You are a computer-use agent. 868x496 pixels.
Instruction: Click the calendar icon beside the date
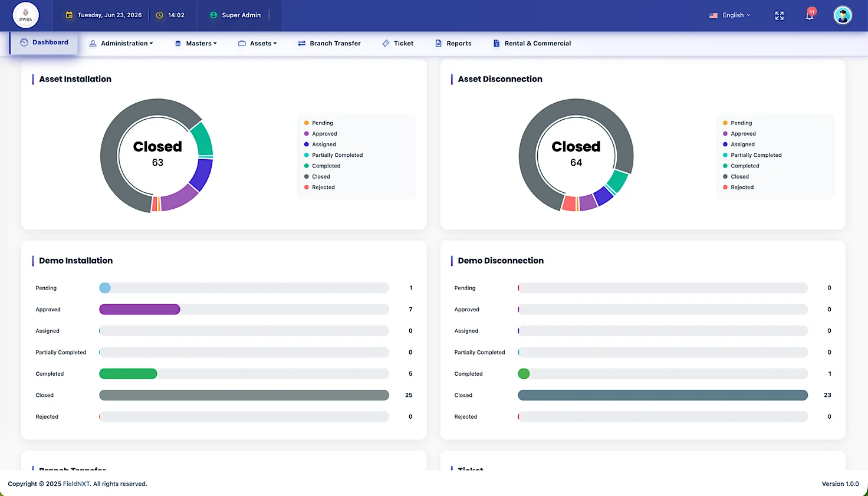pos(69,15)
